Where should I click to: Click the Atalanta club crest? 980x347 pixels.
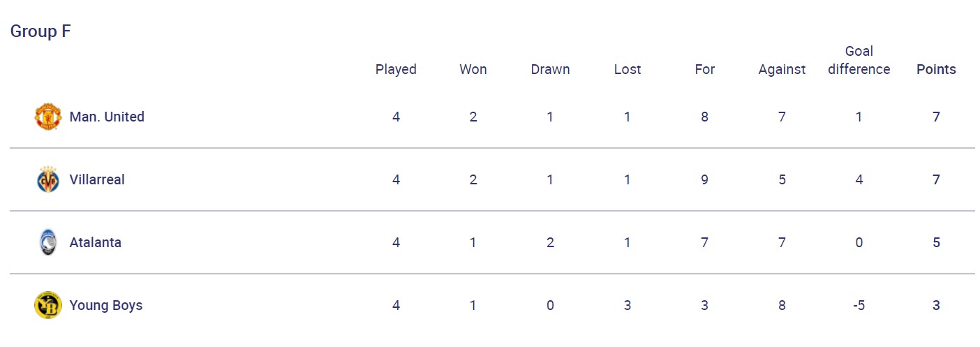48,242
